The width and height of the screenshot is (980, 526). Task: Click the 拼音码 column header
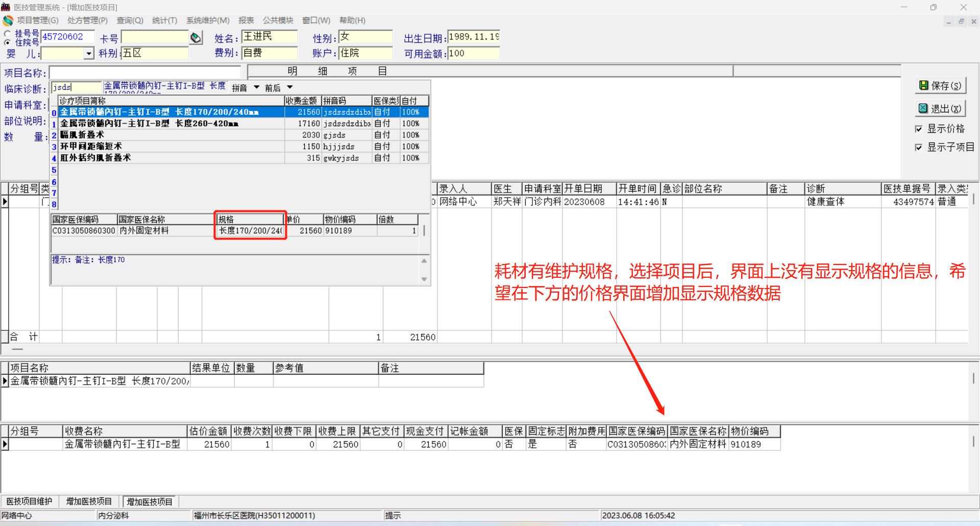pos(347,101)
